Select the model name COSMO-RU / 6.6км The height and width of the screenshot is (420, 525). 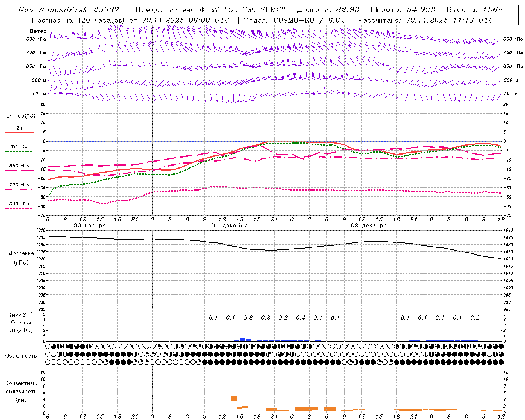point(310,20)
